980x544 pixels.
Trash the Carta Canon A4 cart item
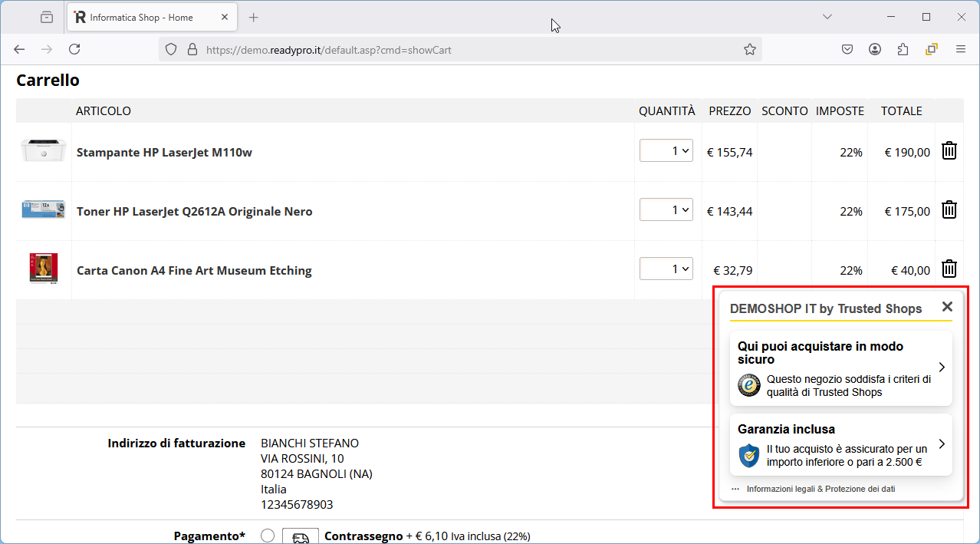coord(949,269)
